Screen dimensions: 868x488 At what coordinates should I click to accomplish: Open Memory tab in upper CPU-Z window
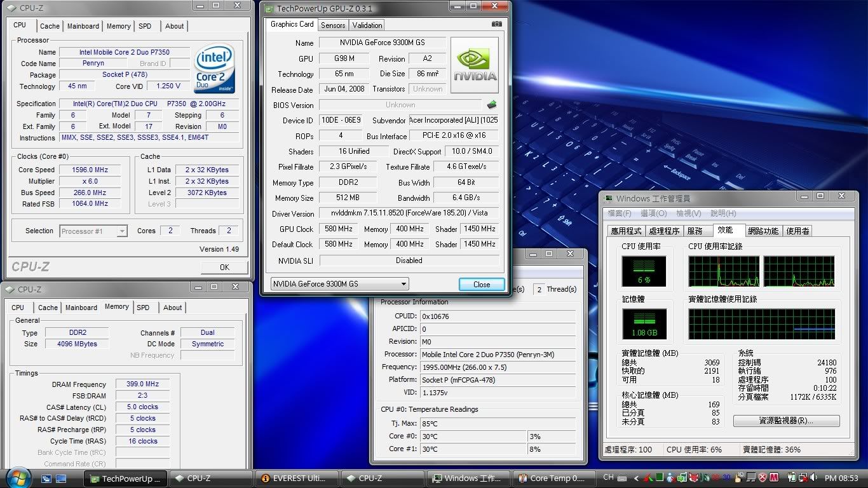coord(119,26)
